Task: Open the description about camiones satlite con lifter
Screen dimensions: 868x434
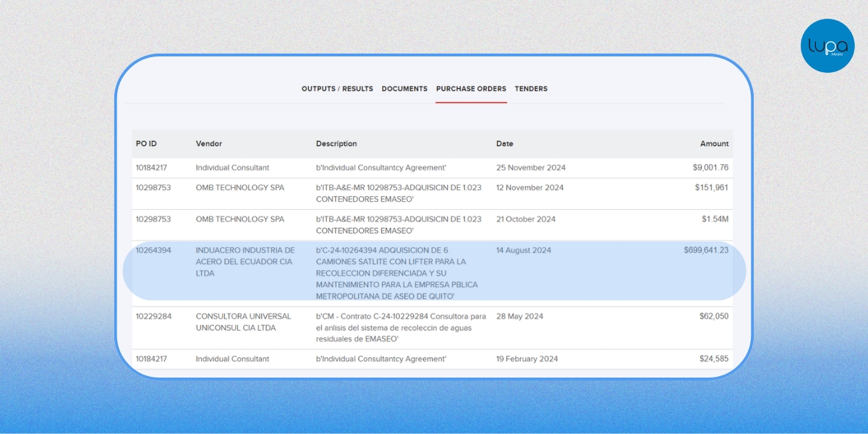Action: [x=396, y=273]
